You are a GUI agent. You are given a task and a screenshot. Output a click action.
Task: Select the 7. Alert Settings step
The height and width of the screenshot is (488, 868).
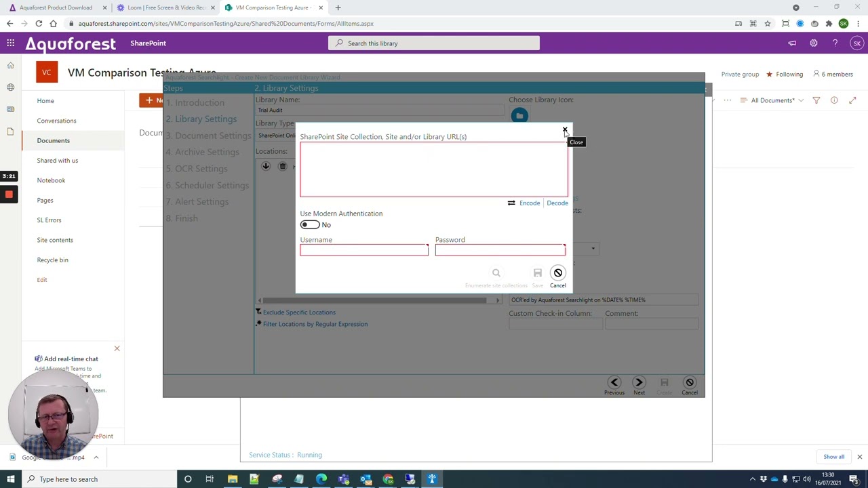[197, 201]
